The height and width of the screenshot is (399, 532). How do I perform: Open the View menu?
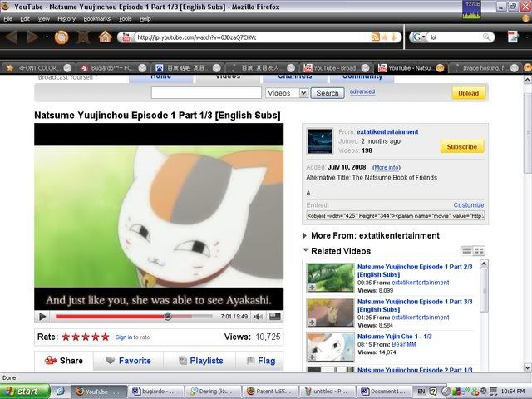click(44, 18)
